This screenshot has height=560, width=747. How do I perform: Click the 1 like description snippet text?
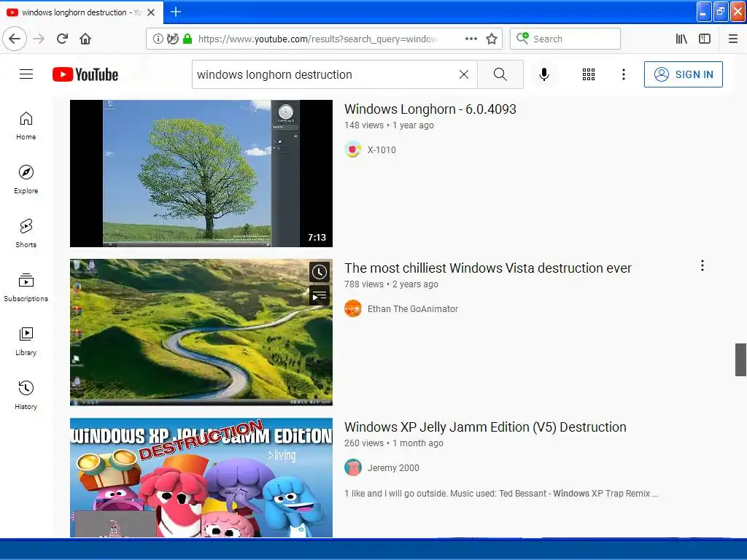point(501,494)
